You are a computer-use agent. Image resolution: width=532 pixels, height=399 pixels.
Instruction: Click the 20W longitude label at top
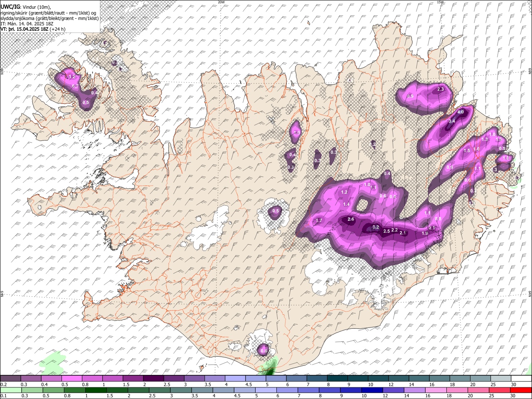pos(221,2)
